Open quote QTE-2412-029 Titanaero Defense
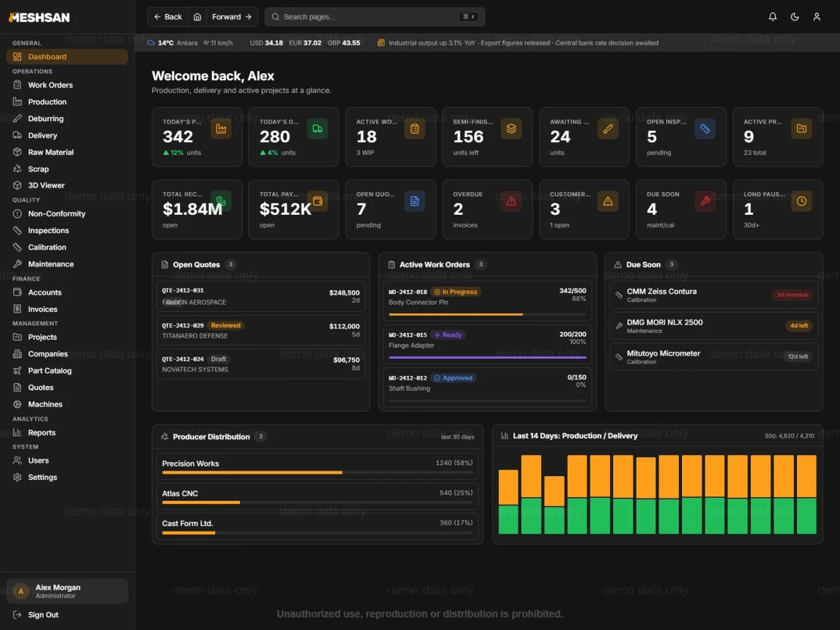The image size is (840, 630). point(261,330)
